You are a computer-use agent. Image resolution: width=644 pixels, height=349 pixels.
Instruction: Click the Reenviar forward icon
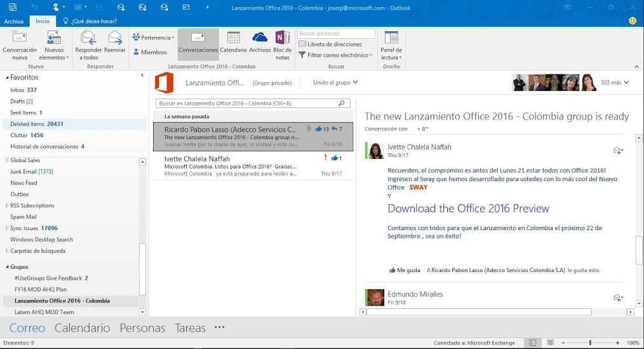point(115,38)
